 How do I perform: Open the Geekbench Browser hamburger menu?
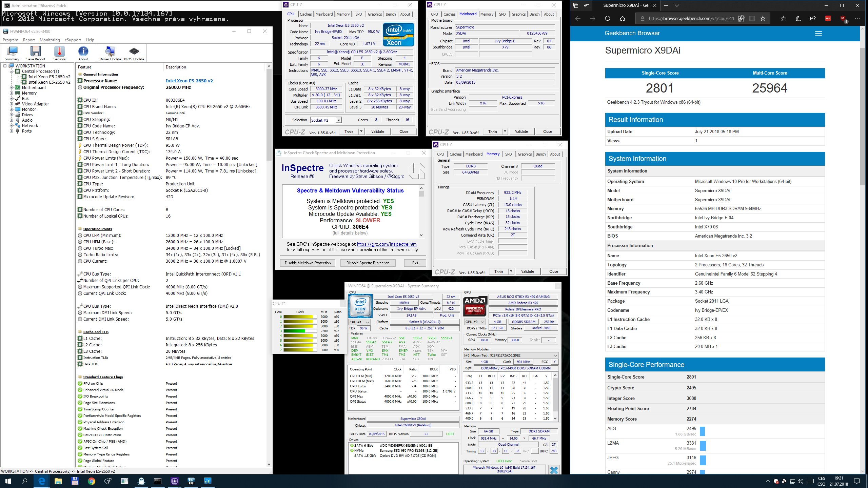click(818, 33)
